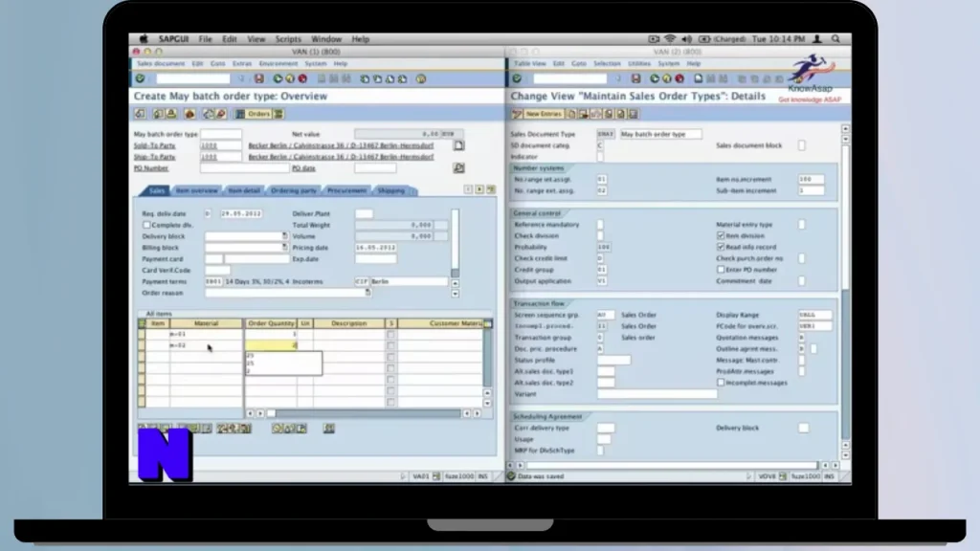Check the Incomplet.messages checkbox
The width and height of the screenshot is (980, 551).
[x=721, y=383]
